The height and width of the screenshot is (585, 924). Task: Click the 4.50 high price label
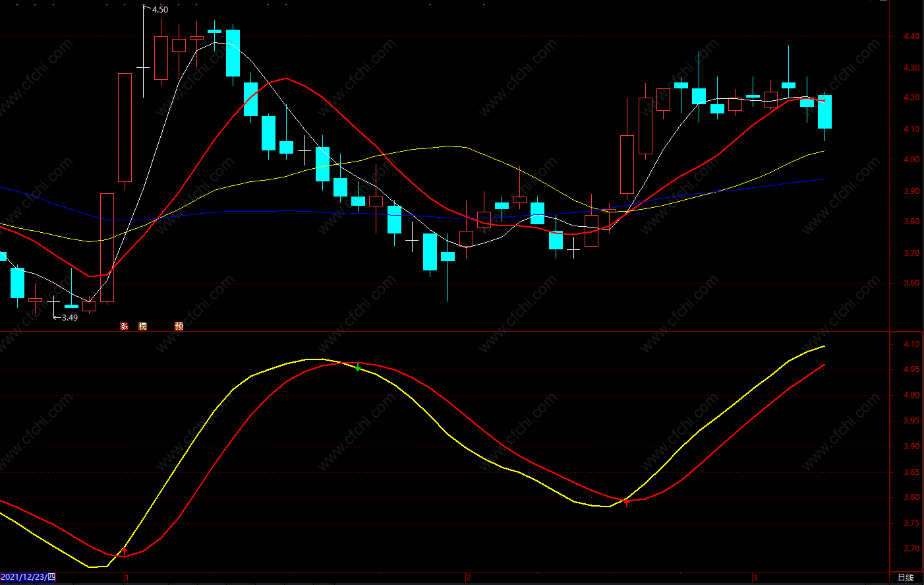160,10
